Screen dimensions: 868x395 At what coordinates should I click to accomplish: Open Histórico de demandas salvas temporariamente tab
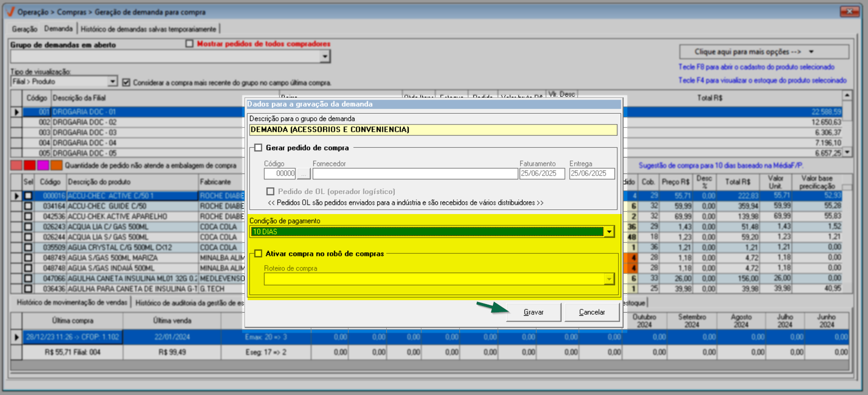click(148, 29)
